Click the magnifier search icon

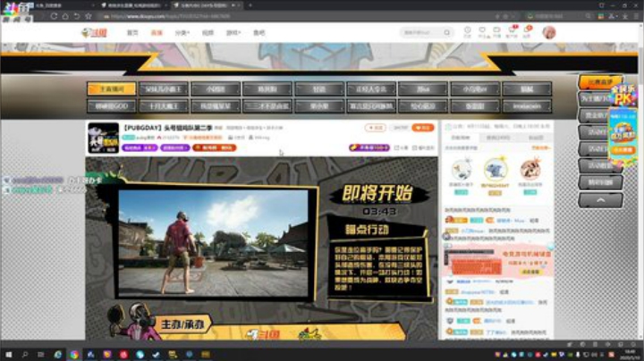tap(447, 32)
